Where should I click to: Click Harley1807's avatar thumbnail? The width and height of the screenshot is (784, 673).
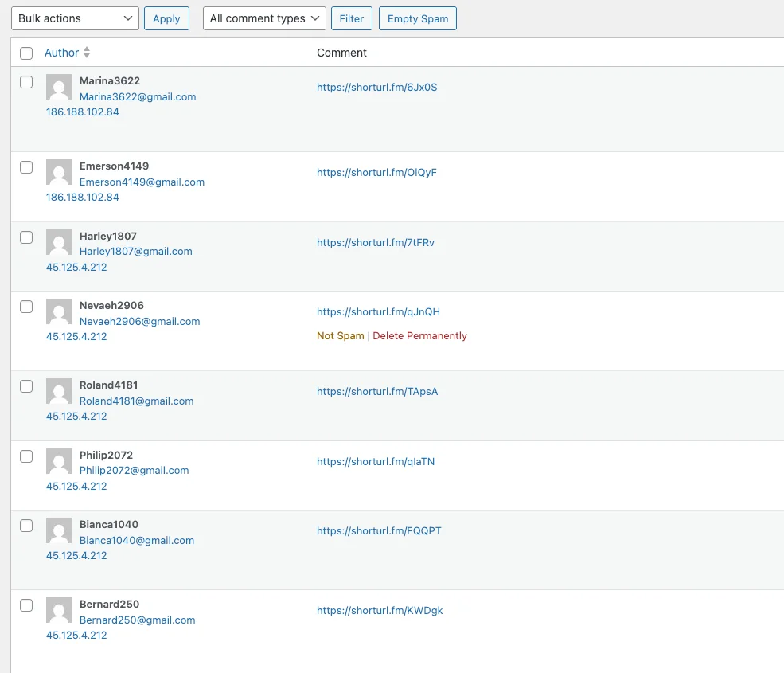(59, 242)
